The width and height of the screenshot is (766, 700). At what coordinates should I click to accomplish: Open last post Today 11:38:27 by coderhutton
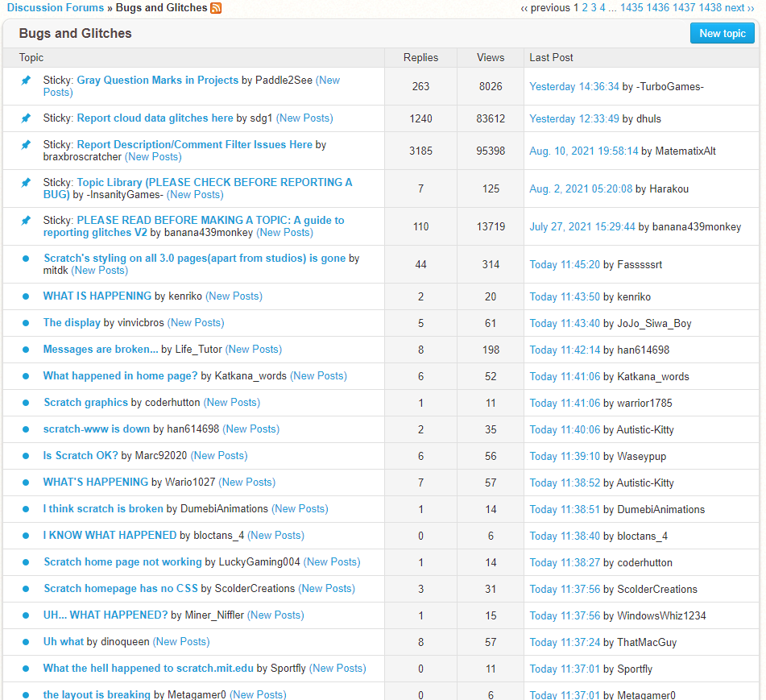(x=565, y=562)
